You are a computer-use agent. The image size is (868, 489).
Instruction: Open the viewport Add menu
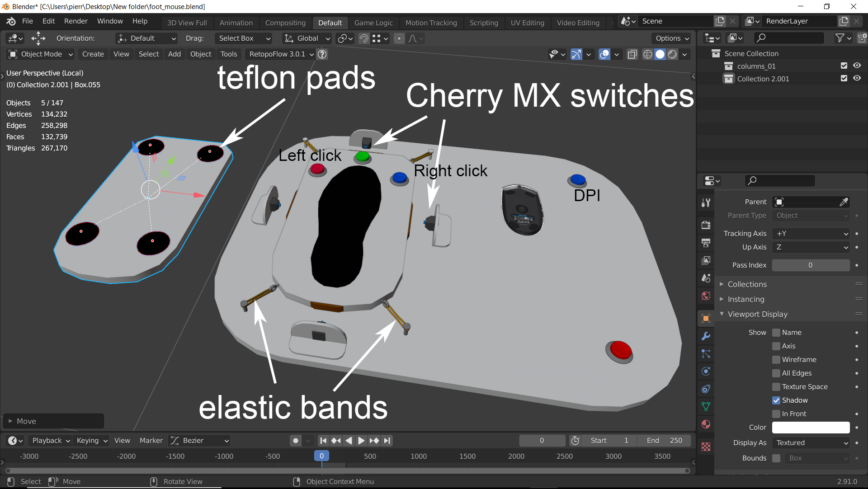coord(175,54)
